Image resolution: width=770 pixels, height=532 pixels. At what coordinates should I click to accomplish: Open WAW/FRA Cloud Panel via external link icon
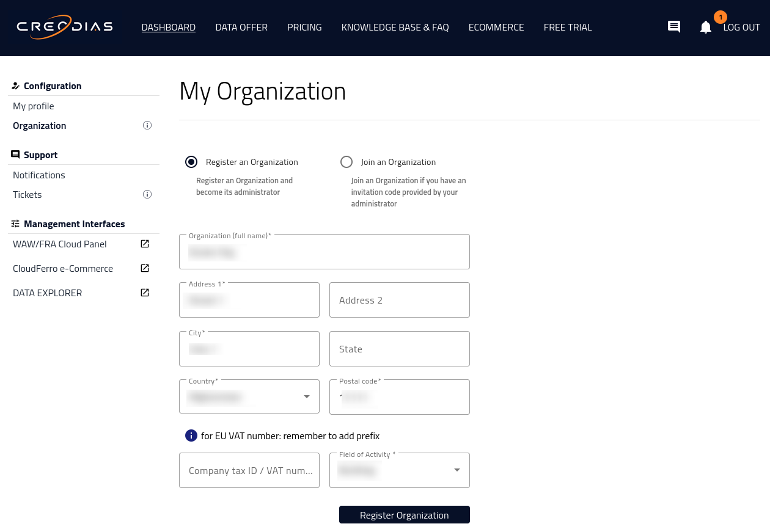[144, 244]
